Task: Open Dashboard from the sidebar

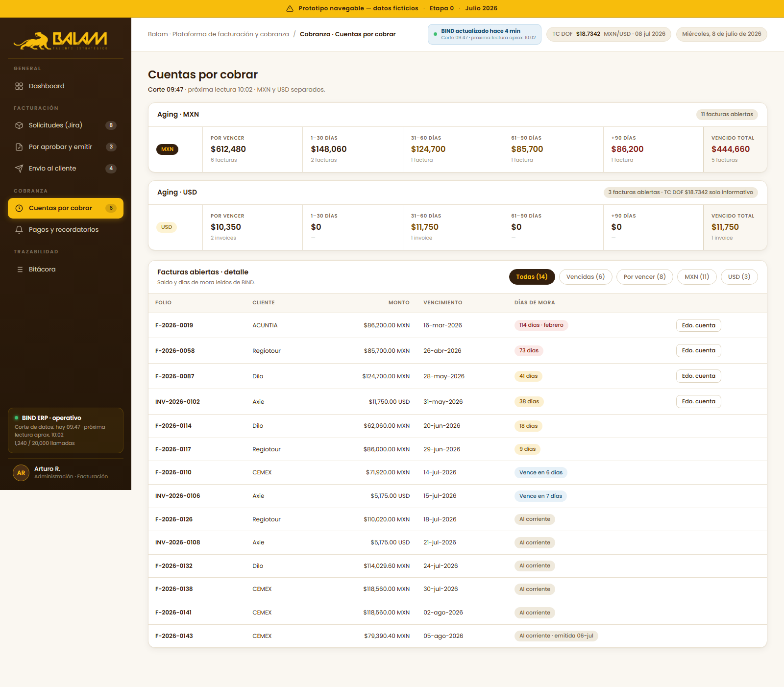Action: click(66, 86)
